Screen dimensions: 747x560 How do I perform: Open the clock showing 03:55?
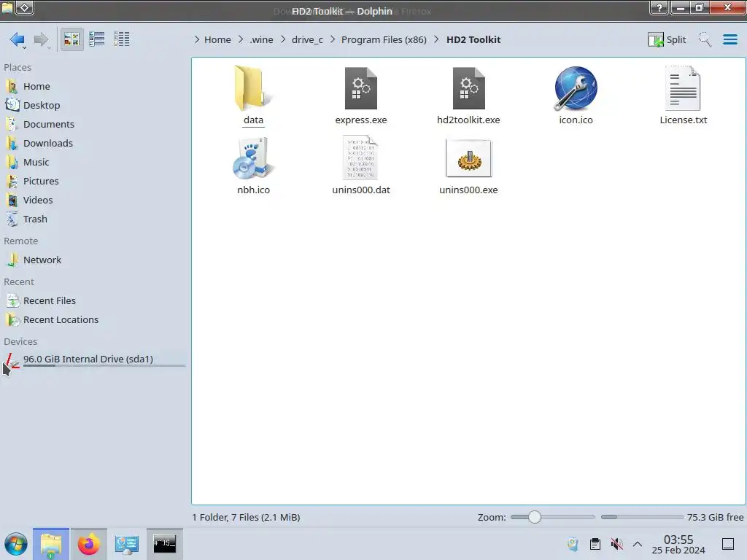point(678,544)
